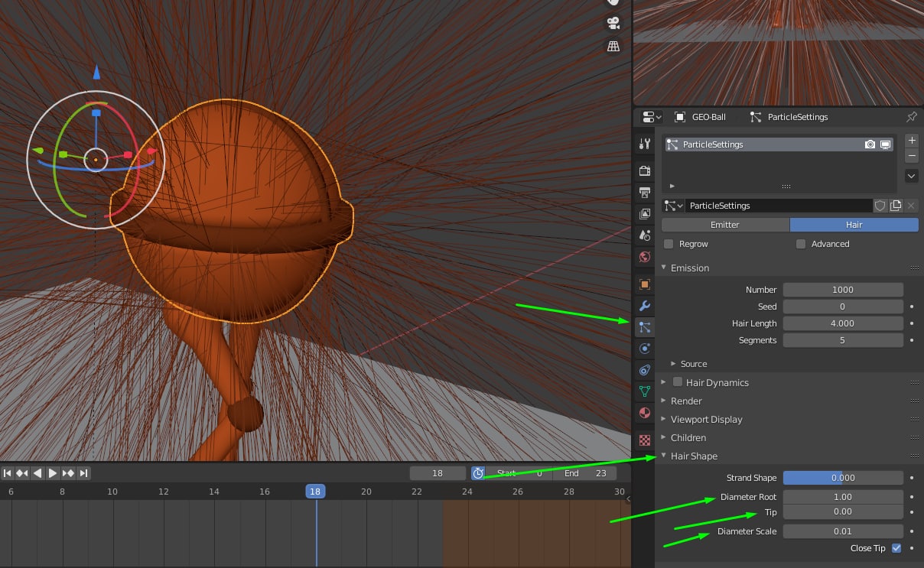
Task: Select the ParticleSettings list slot
Action: 779,144
